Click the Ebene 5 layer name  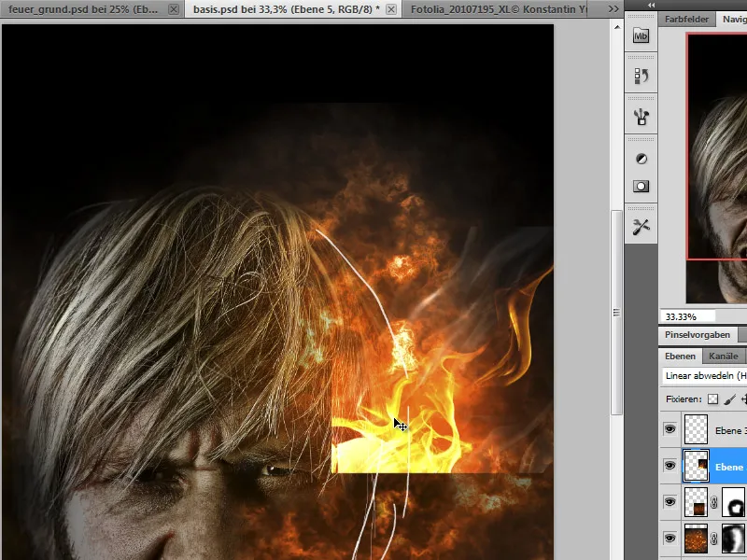pos(731,468)
